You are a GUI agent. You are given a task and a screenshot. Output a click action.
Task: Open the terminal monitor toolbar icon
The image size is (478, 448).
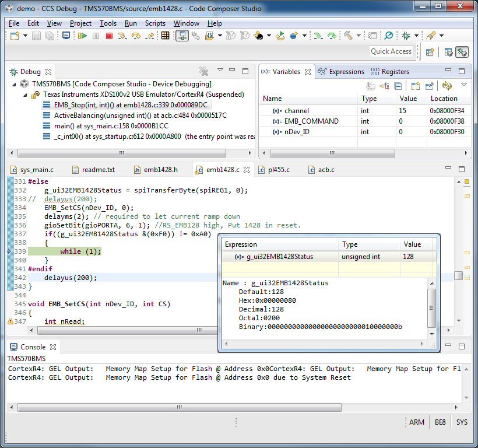click(x=66, y=36)
